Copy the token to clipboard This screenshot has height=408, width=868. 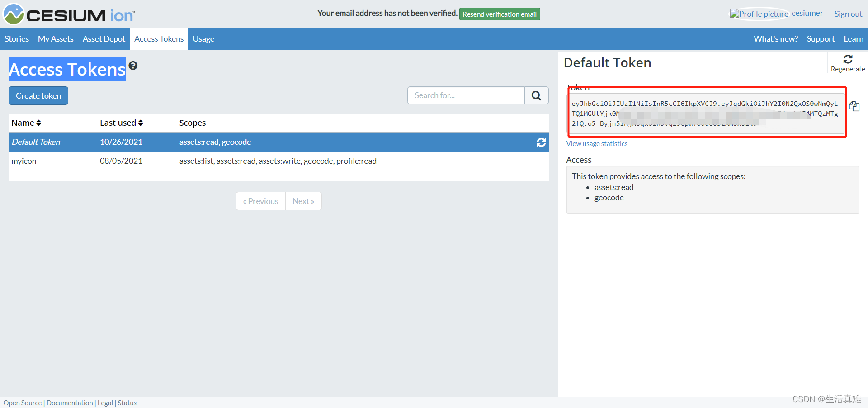[854, 106]
